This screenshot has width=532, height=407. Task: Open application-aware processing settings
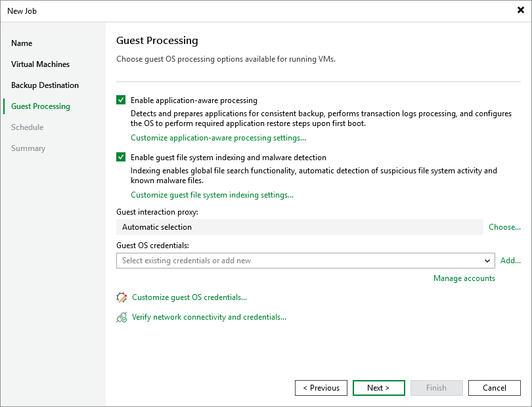pos(218,137)
